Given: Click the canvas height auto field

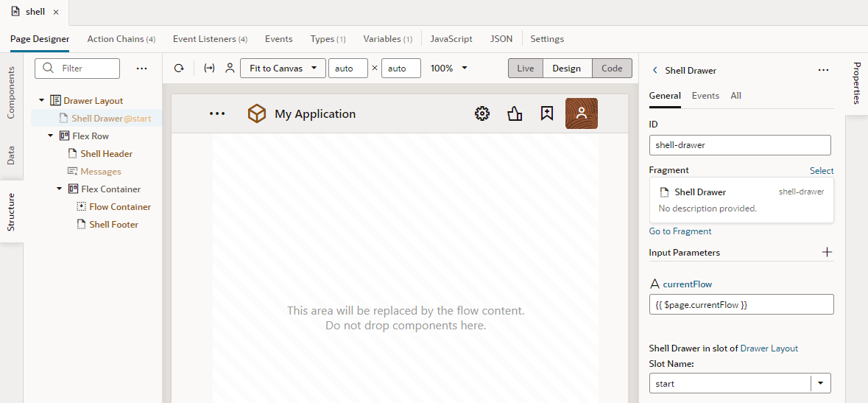Looking at the screenshot, I should [401, 69].
